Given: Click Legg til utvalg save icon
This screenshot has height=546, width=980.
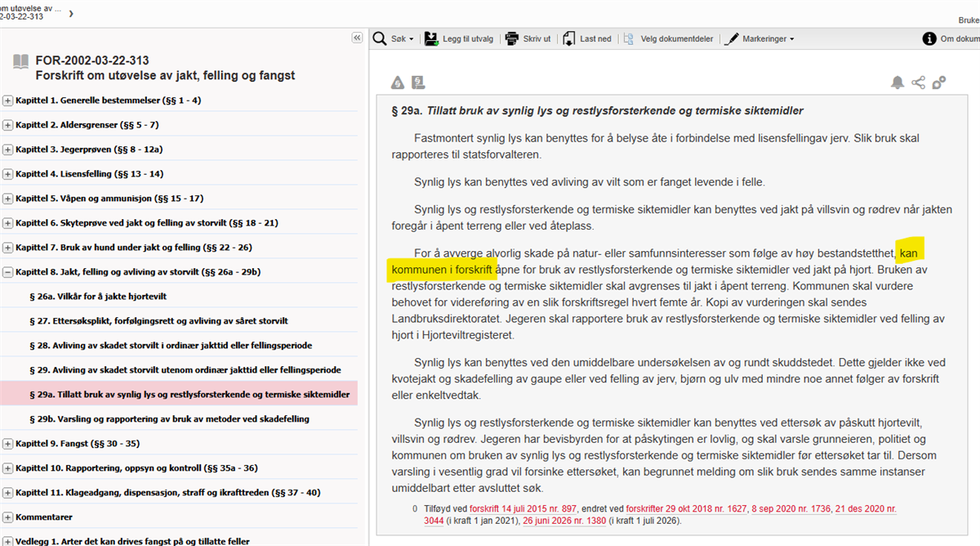Looking at the screenshot, I should click(x=431, y=38).
